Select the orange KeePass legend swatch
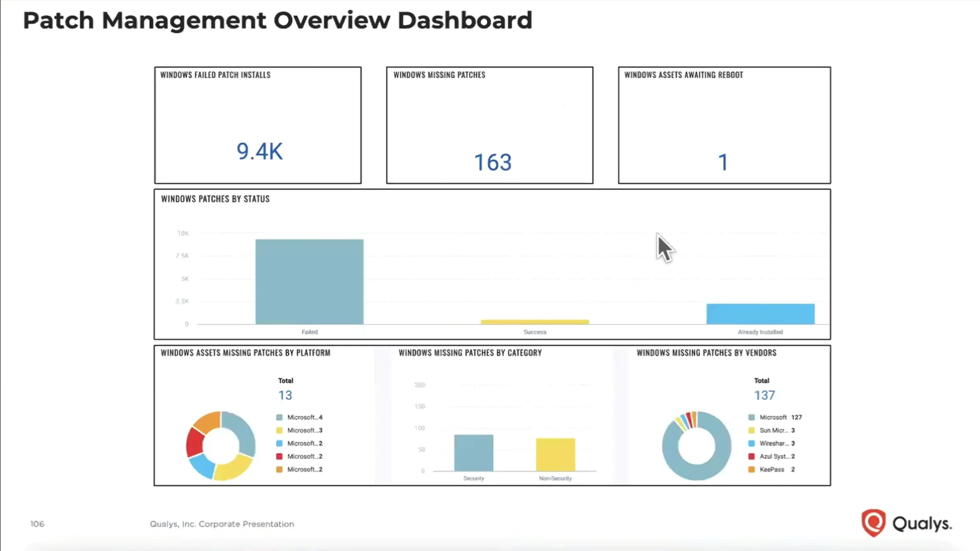This screenshot has width=980, height=551. click(x=751, y=469)
